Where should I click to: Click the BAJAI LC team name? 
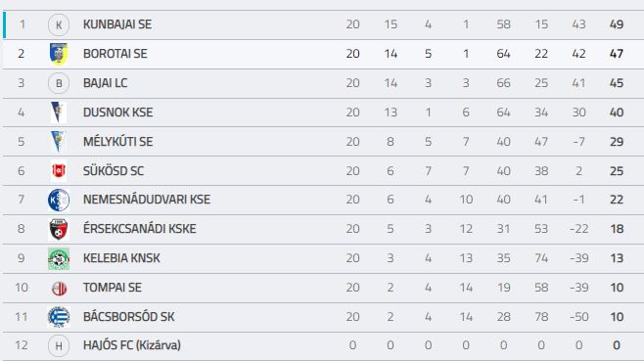point(105,83)
